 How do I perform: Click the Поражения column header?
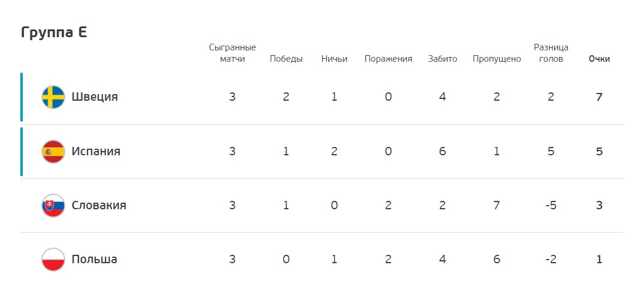389,59
